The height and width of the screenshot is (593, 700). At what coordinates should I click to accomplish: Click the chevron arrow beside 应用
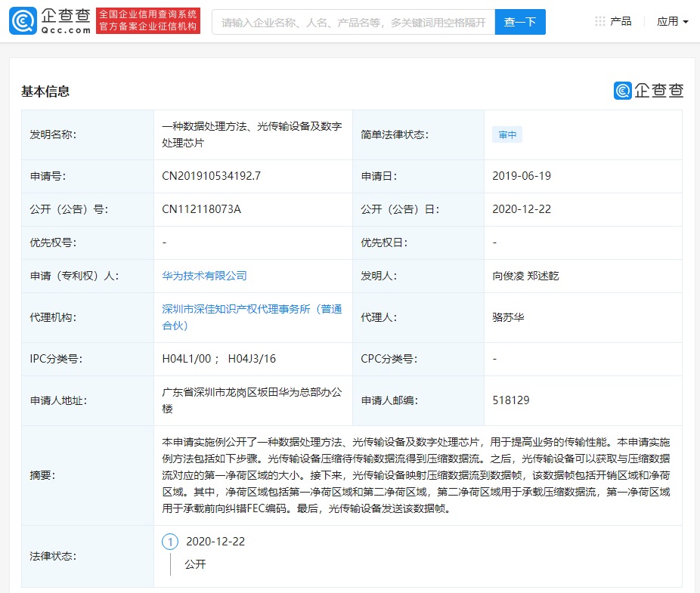pyautogui.click(x=684, y=22)
